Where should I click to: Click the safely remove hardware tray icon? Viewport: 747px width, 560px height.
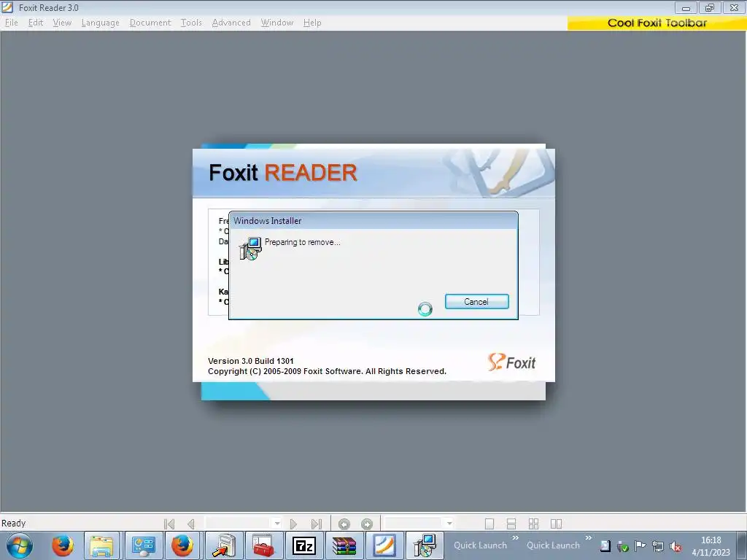point(622,547)
